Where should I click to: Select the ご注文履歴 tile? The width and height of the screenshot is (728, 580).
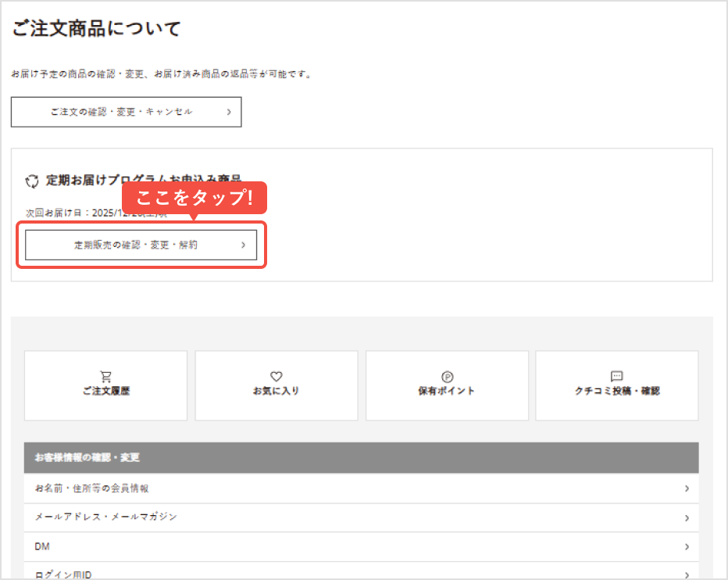pos(105,385)
